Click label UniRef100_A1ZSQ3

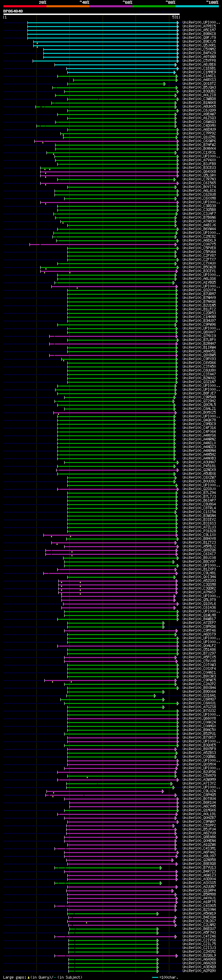(199, 118)
